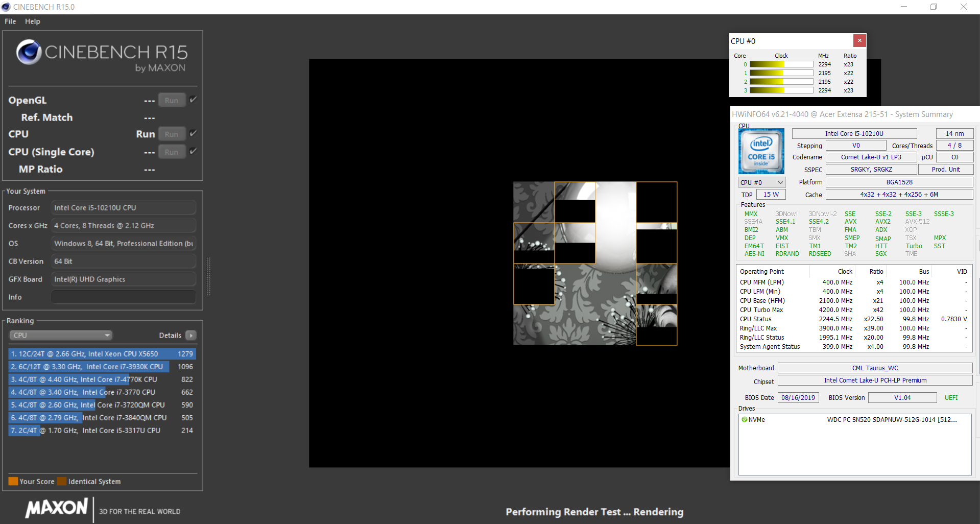Minimize the Cinebench window

point(904,7)
